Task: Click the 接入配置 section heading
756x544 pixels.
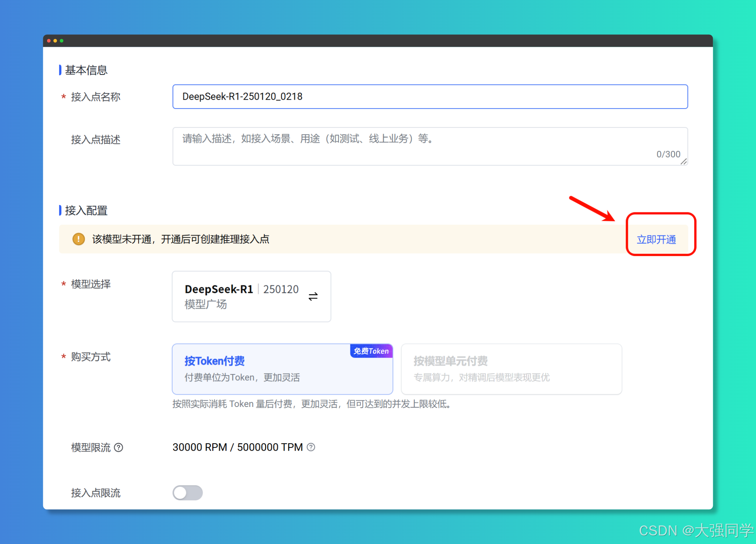Action: click(x=86, y=210)
